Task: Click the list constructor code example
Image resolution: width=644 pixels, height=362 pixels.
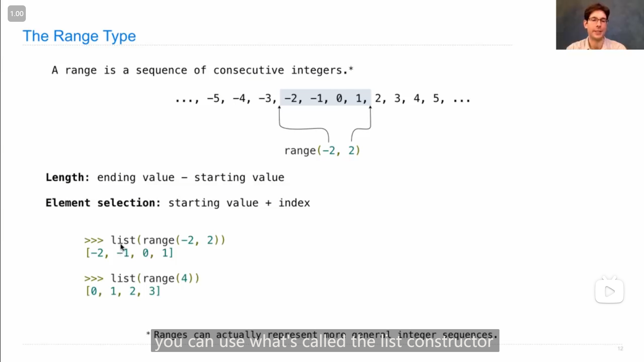Action: [155, 240]
